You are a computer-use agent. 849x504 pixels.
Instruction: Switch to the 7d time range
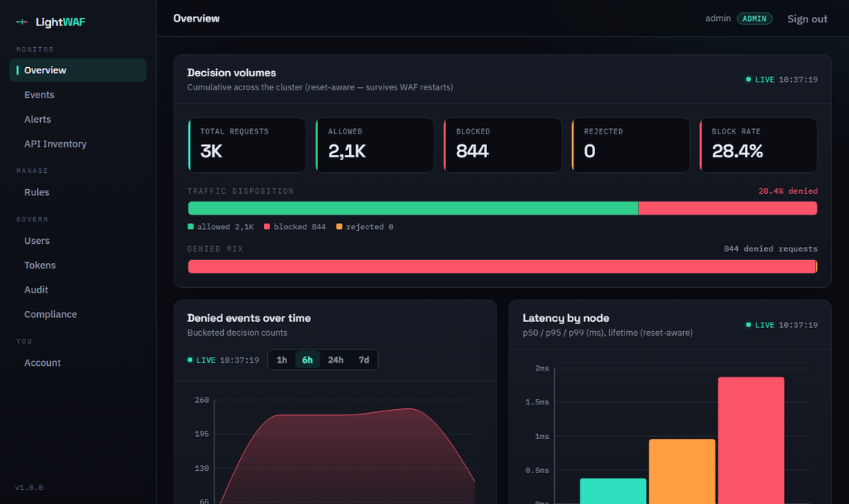pyautogui.click(x=364, y=360)
